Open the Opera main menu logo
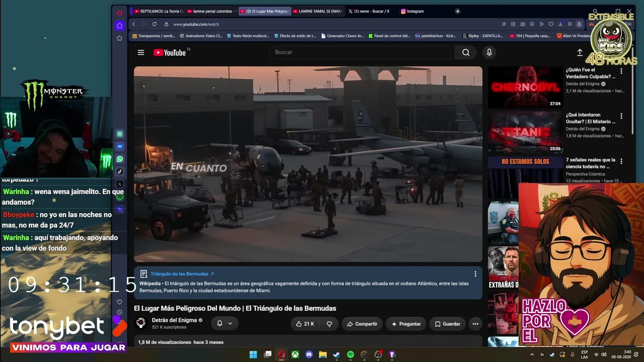 pyautogui.click(x=120, y=13)
